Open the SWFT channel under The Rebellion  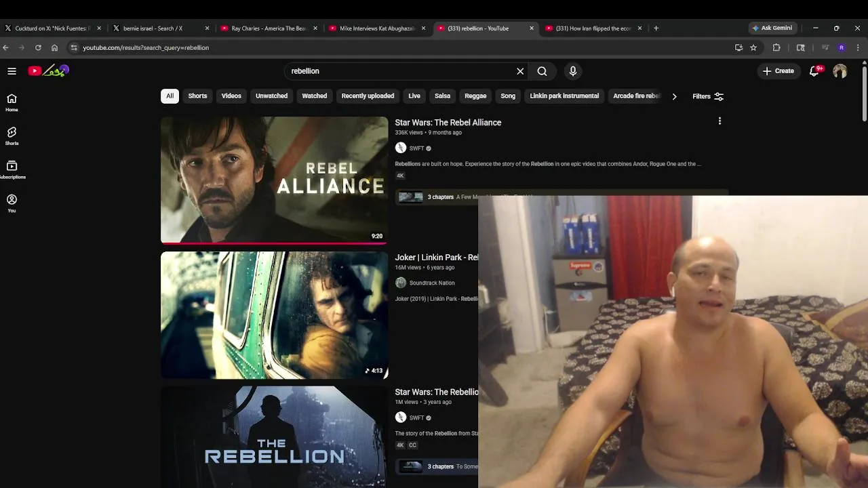416,418
